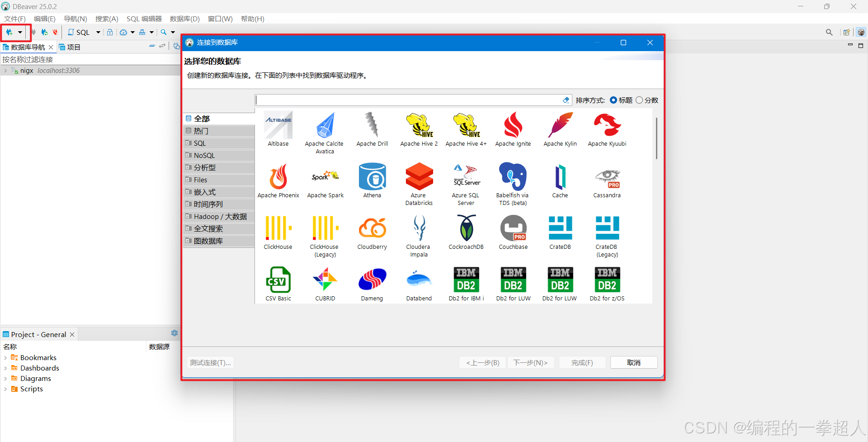Choose the Db2 for z/OS driver icon
Image resolution: width=868 pixels, height=442 pixels.
point(607,280)
